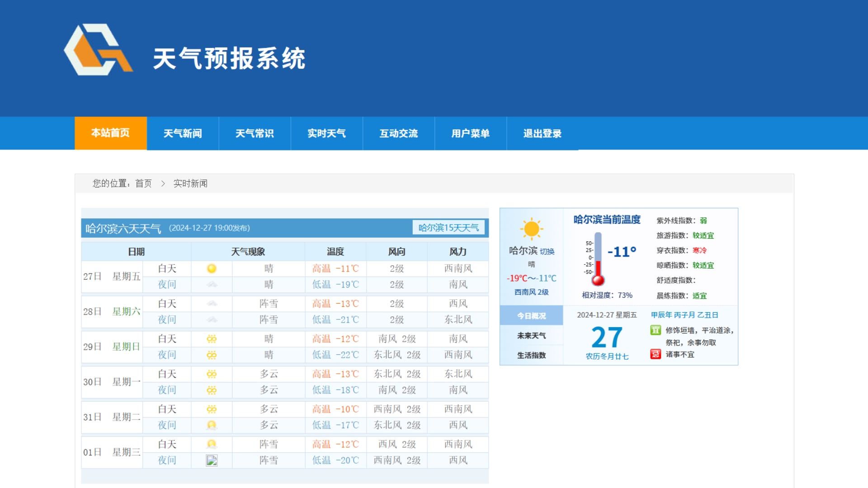Click 切换 to switch city
Viewport: 868px width, 488px height.
[547, 252]
